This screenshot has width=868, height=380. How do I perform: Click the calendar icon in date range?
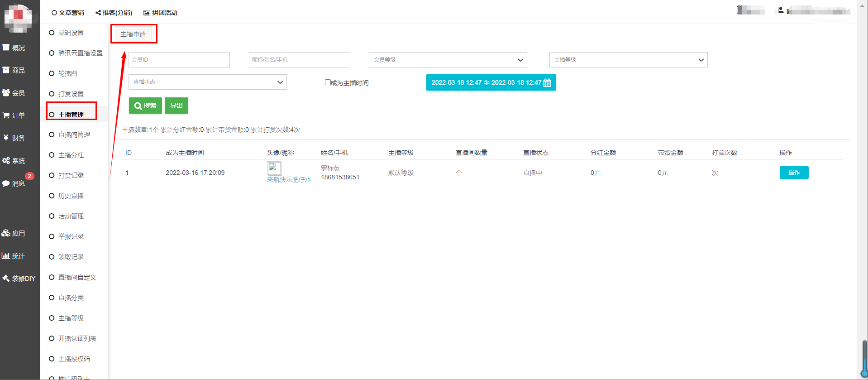(x=547, y=83)
